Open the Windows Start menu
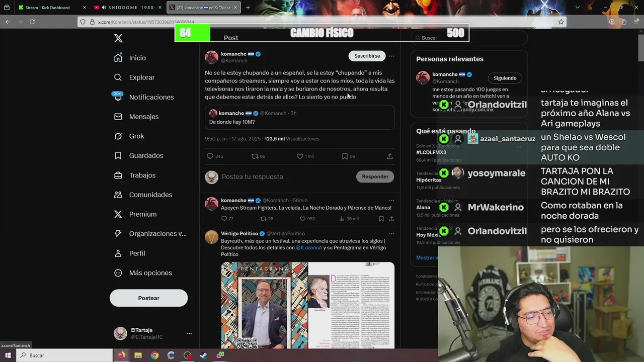Screen dimensions: 644x362 (8, 355)
